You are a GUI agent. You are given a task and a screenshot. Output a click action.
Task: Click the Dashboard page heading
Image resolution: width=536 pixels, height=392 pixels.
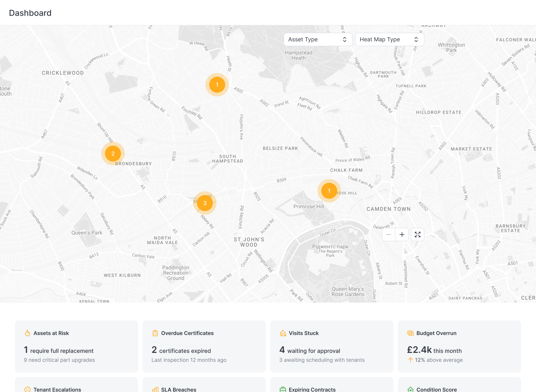pos(30,13)
